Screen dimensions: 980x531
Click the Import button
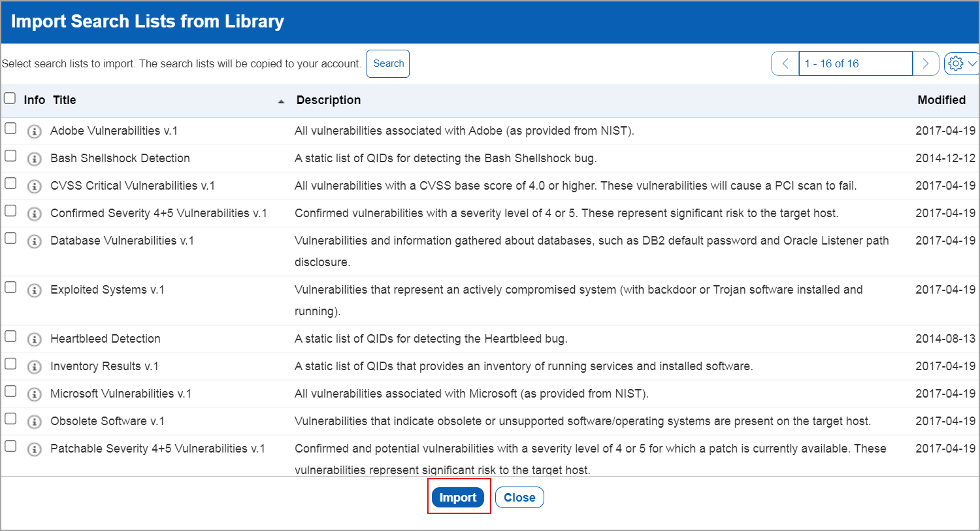pyautogui.click(x=458, y=498)
